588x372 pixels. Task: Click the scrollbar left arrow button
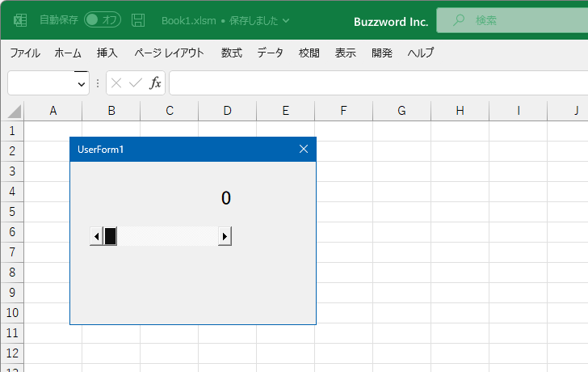pyautogui.click(x=96, y=236)
